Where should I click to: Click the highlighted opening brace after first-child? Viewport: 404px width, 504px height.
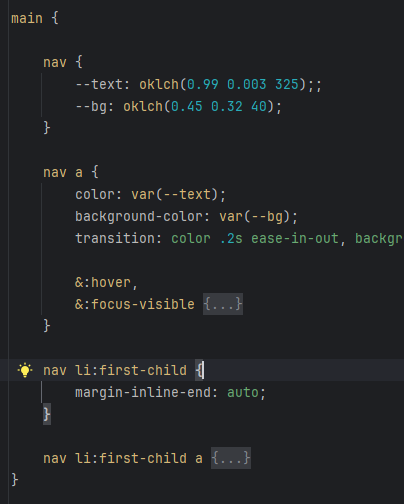pos(199,370)
